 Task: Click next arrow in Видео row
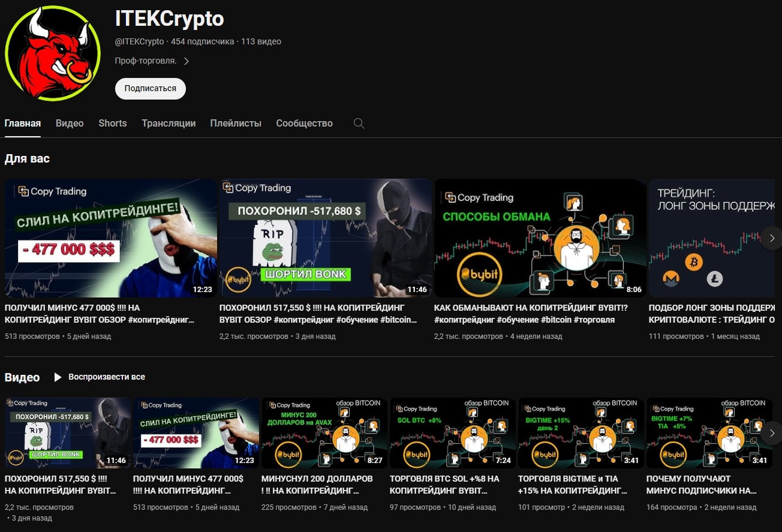click(x=772, y=433)
